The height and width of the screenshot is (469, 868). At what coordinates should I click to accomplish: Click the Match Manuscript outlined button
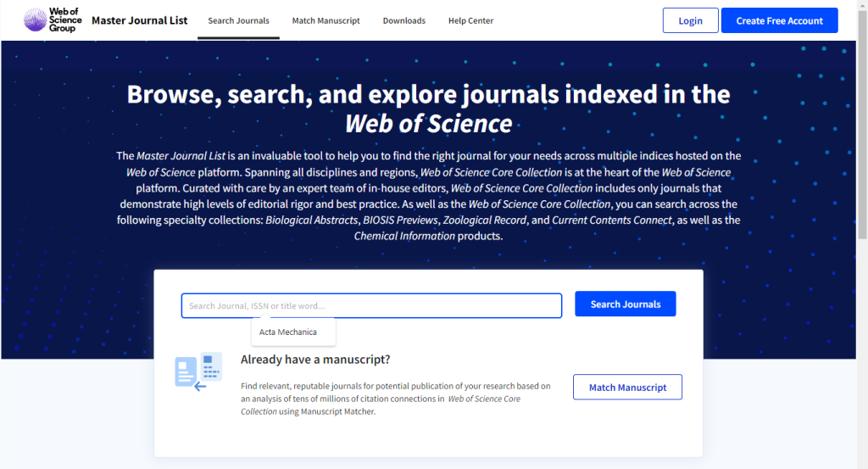[627, 387]
